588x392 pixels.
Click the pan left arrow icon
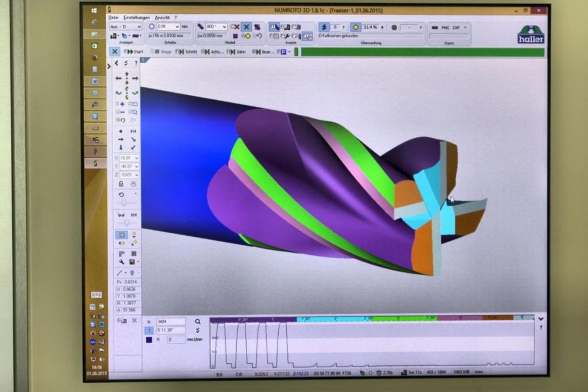[118, 78]
